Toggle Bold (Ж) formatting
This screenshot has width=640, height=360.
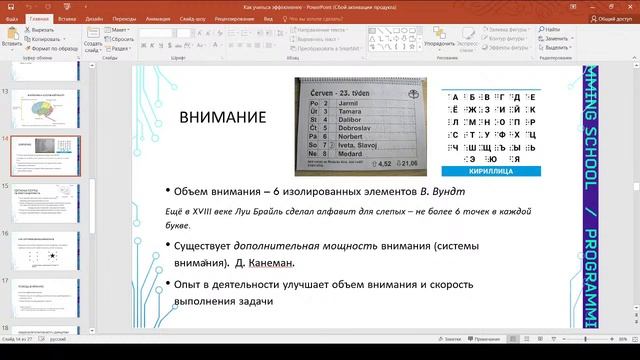coord(144,45)
